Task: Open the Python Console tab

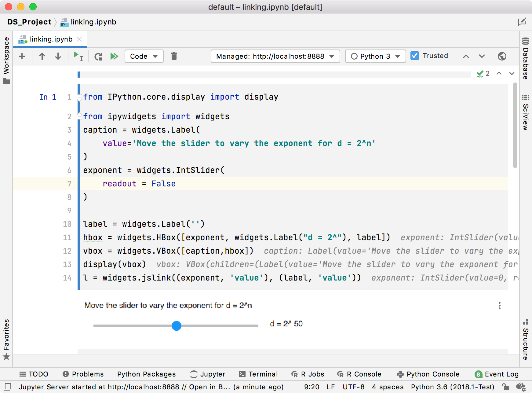Action: [428, 374]
